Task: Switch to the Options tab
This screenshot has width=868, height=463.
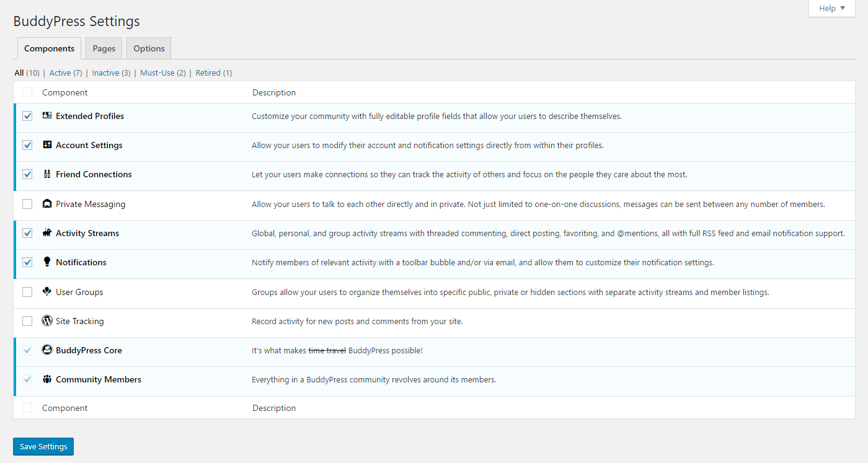Action: pos(149,48)
